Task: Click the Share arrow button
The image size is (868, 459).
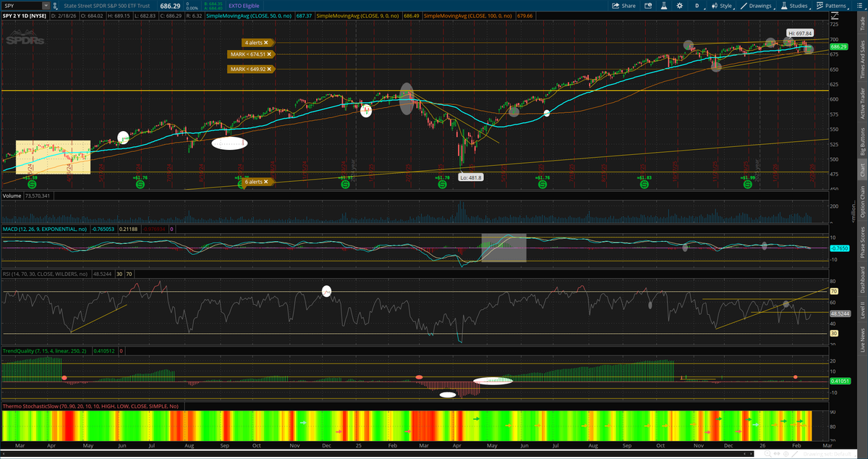Action: click(624, 6)
